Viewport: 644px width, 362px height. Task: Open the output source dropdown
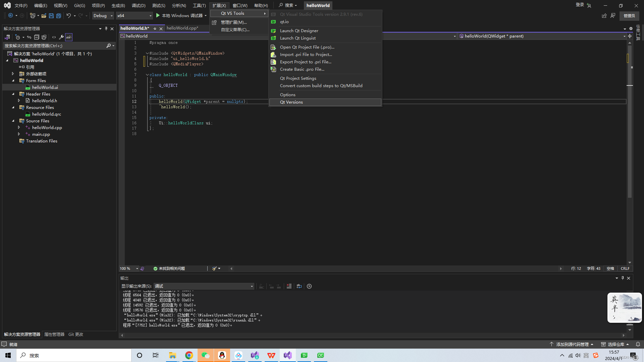tap(204, 286)
